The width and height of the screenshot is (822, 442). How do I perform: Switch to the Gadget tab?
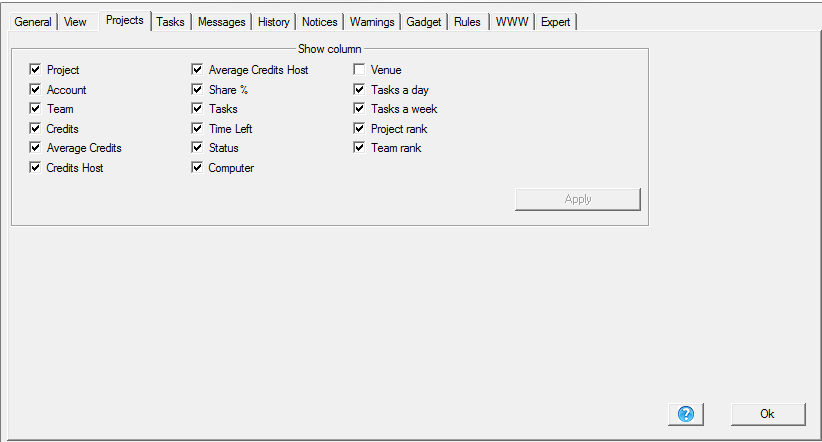pyautogui.click(x=424, y=22)
